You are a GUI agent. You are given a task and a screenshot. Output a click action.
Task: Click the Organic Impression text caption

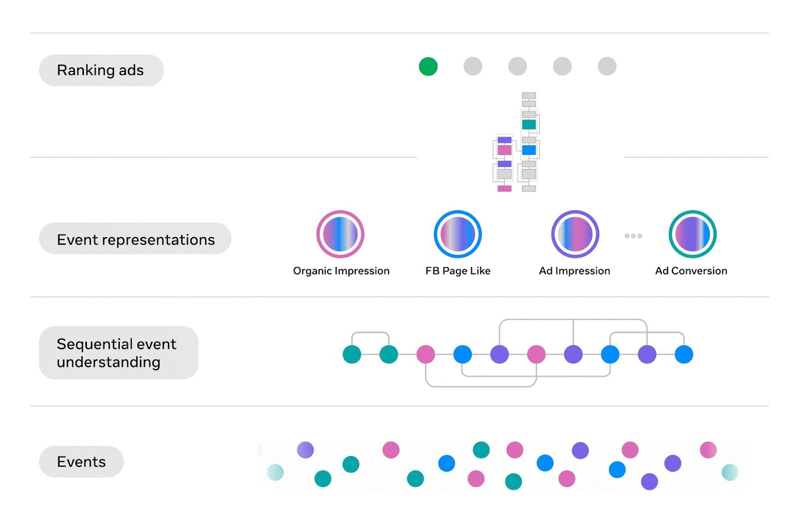pos(341,271)
